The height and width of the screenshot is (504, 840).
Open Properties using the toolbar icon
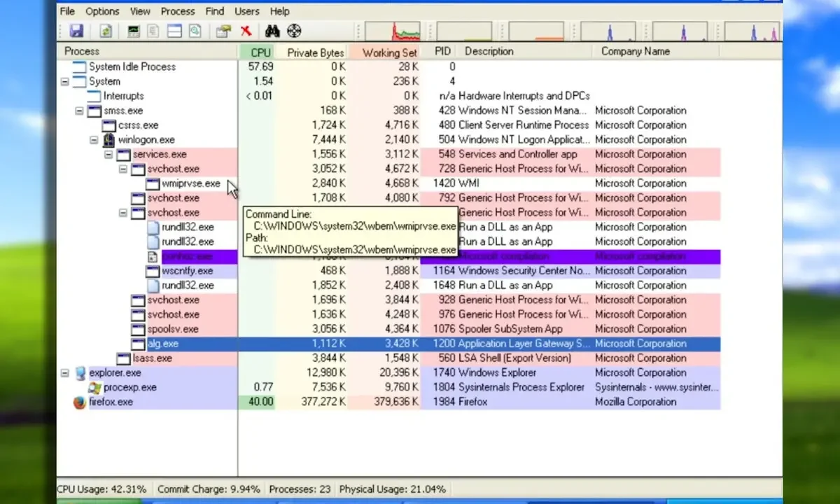pyautogui.click(x=223, y=31)
